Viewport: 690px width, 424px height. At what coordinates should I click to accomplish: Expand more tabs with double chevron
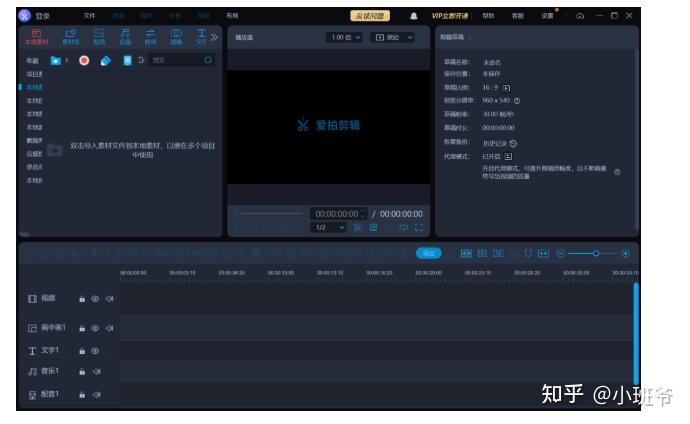(214, 37)
